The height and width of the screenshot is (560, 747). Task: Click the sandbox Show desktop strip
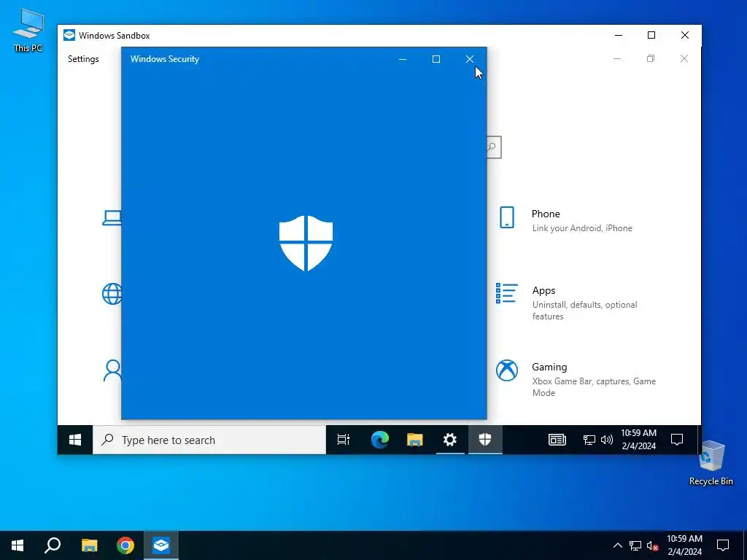[699, 440]
